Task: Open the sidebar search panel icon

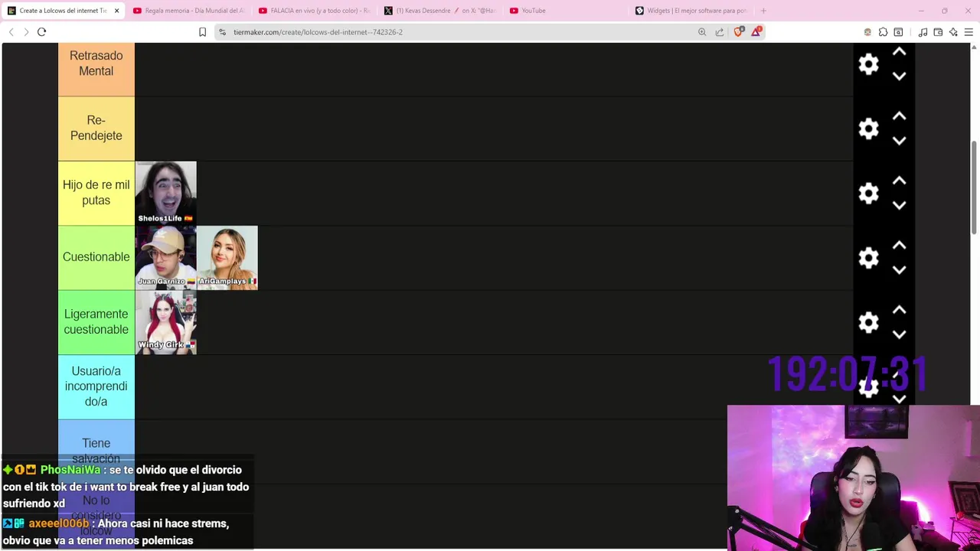Action: tap(898, 32)
